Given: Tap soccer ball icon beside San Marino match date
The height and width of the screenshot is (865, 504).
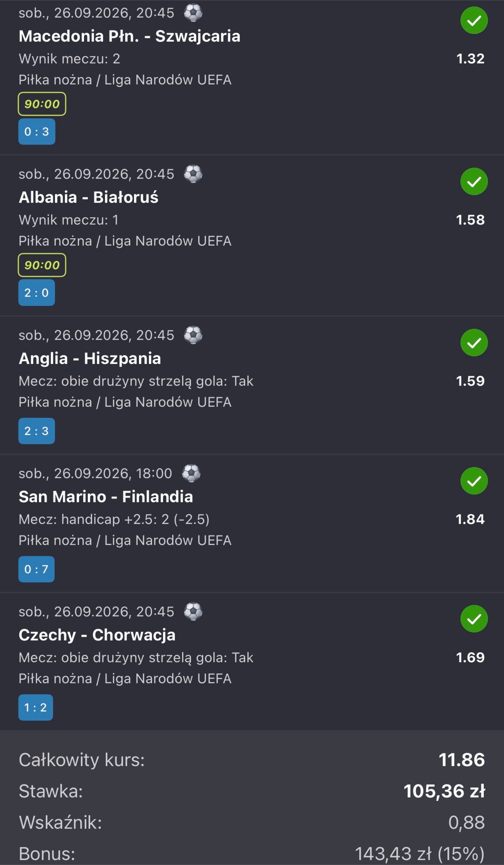Looking at the screenshot, I should pyautogui.click(x=191, y=473).
